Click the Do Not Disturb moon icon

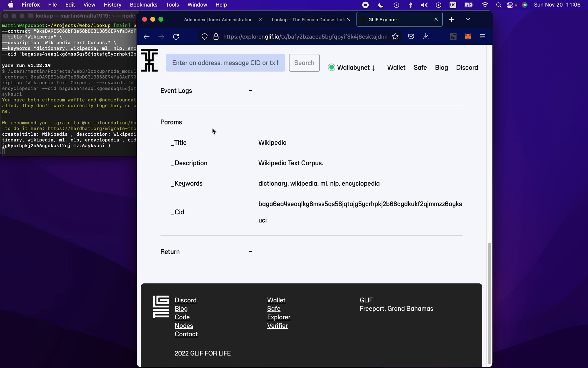[381, 5]
